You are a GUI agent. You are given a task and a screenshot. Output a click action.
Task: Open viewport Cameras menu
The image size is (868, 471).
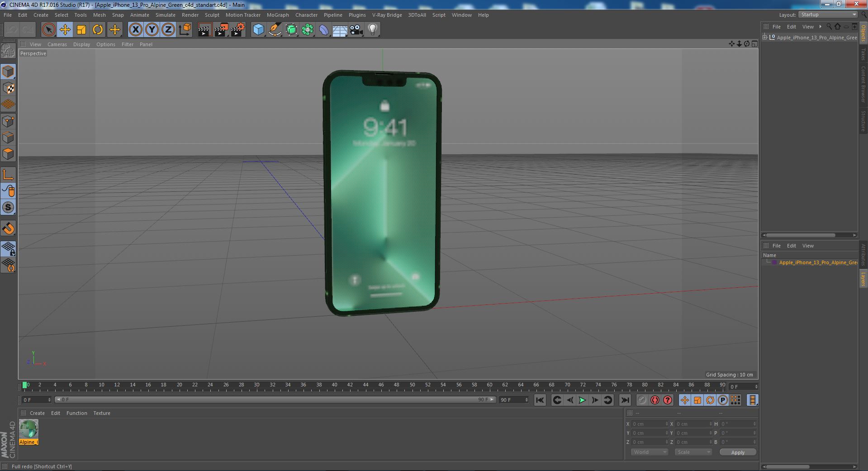(x=57, y=44)
